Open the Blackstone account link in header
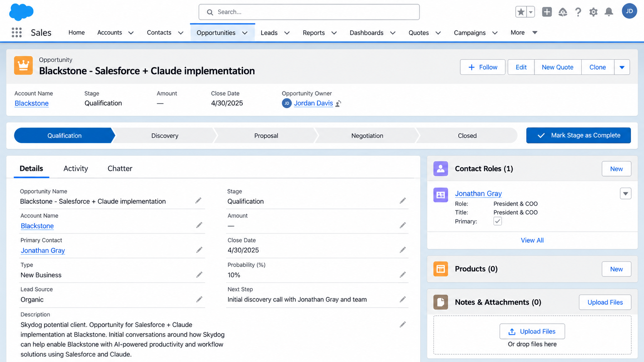The width and height of the screenshot is (644, 362). point(32,103)
